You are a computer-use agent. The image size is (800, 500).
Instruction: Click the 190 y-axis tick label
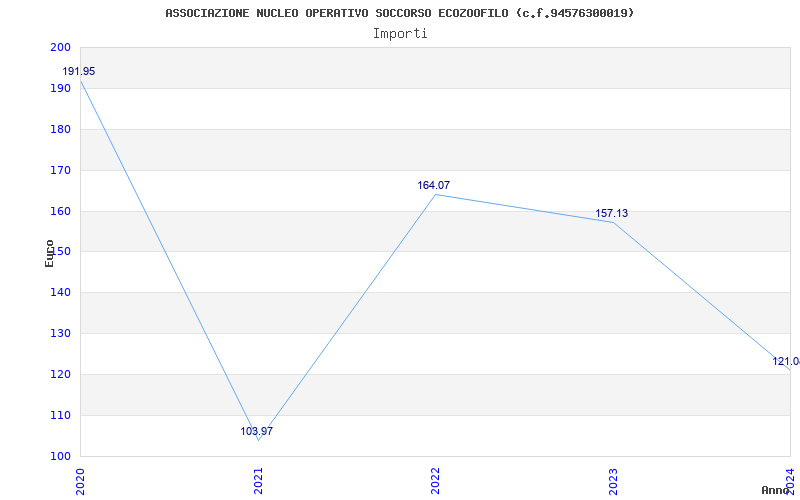pyautogui.click(x=60, y=88)
